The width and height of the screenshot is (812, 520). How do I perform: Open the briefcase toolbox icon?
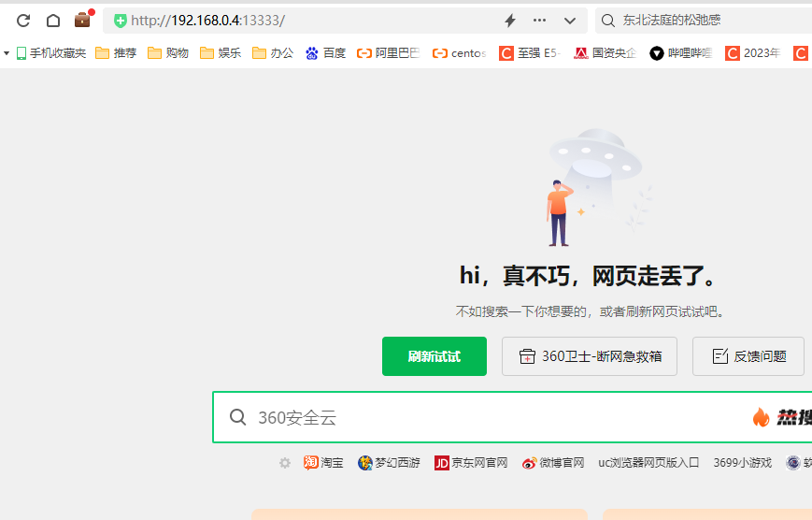pyautogui.click(x=83, y=20)
